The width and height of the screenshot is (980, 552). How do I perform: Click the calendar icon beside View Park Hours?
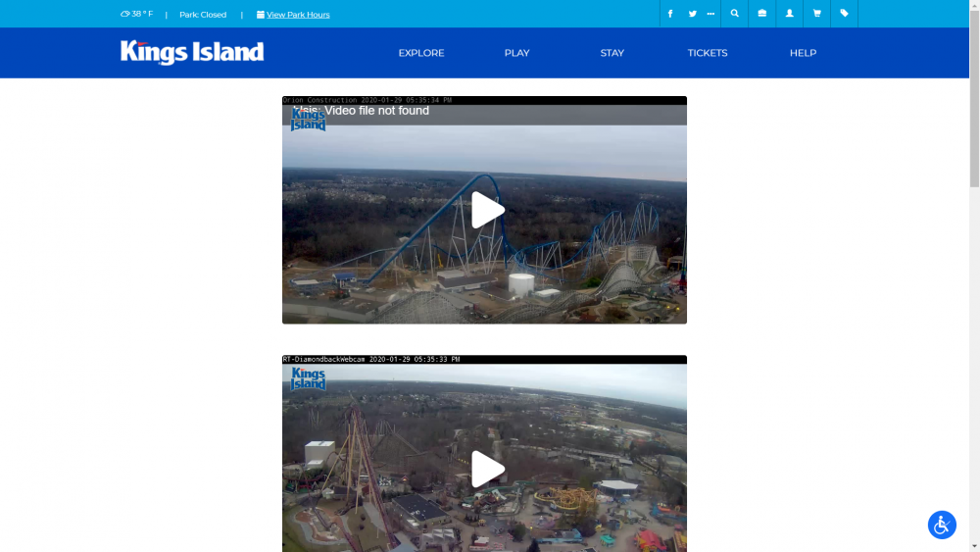coord(260,15)
